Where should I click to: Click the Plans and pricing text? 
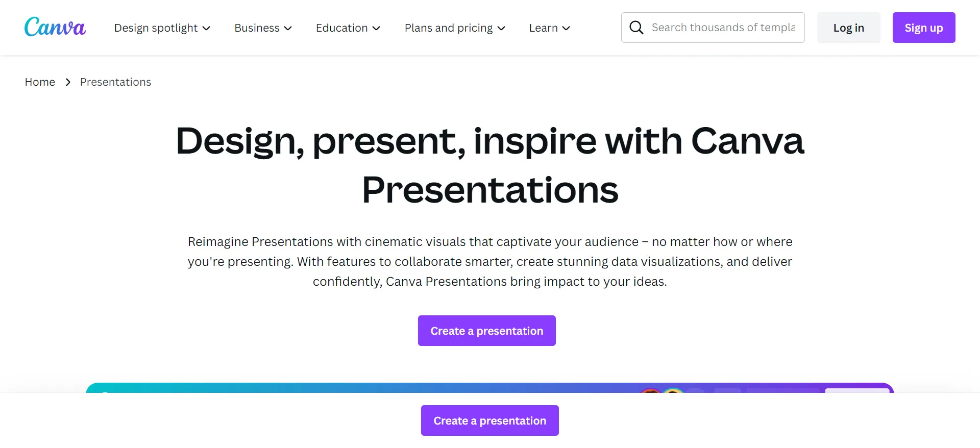point(449,28)
